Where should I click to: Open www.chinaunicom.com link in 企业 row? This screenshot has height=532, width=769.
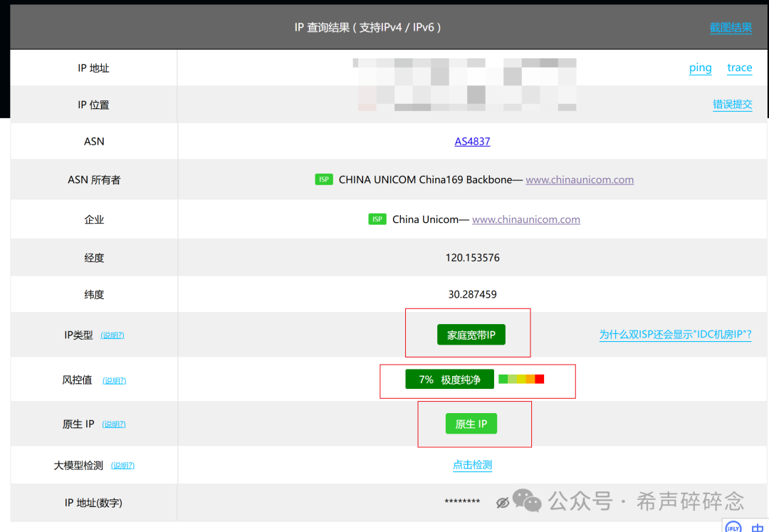525,219
